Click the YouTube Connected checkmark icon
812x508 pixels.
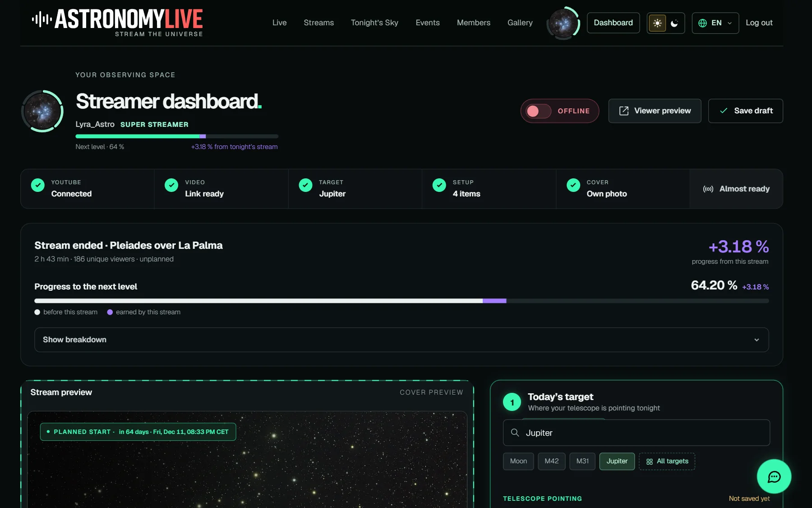38,185
